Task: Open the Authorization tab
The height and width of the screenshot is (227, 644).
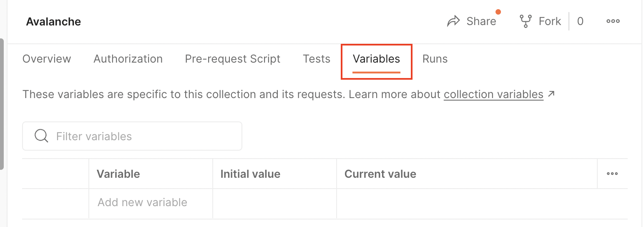Action: 128,59
